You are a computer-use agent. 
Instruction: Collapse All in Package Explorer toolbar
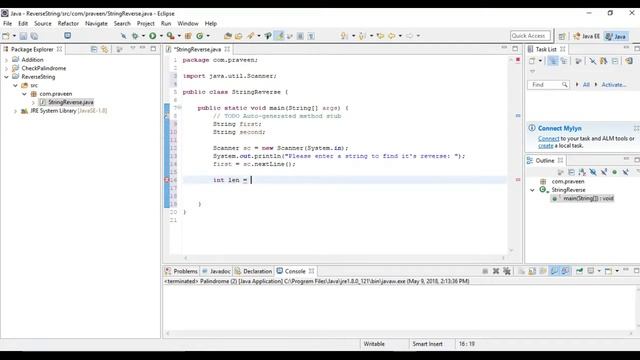tap(94, 49)
